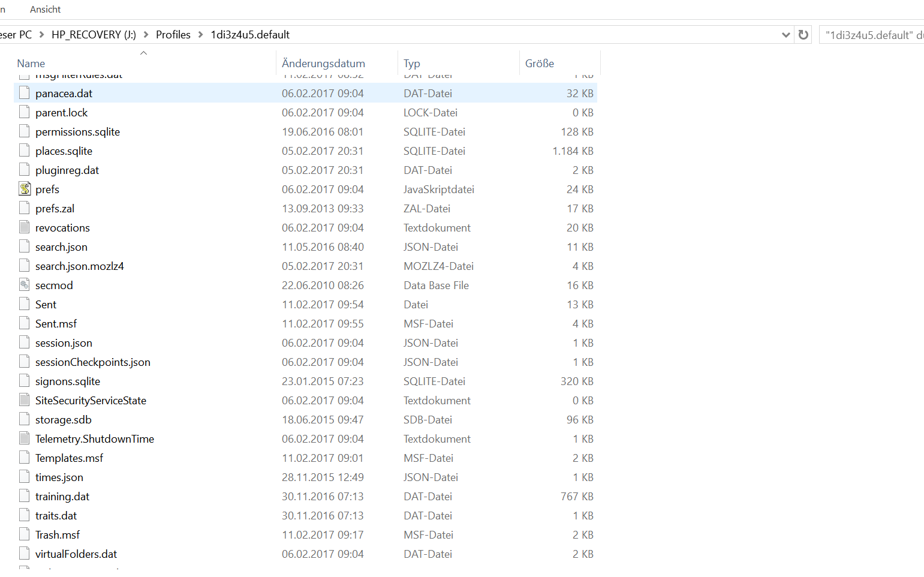Click the type label LOCK-Datei
The width and height of the screenshot is (924, 577).
pyautogui.click(x=431, y=113)
